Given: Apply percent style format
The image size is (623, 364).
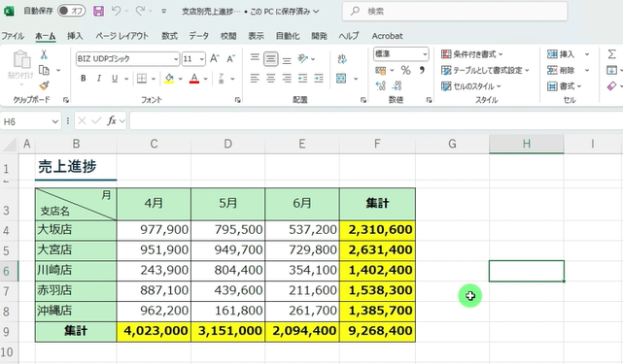Looking at the screenshot, I should [x=405, y=70].
